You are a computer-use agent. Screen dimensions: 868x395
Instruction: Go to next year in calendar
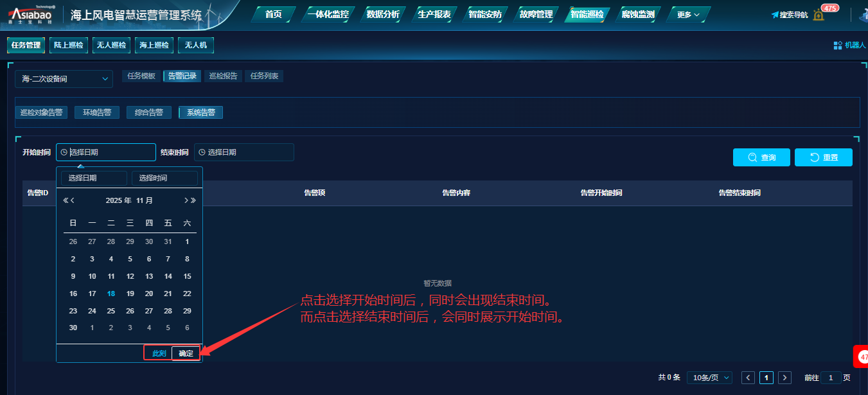193,200
